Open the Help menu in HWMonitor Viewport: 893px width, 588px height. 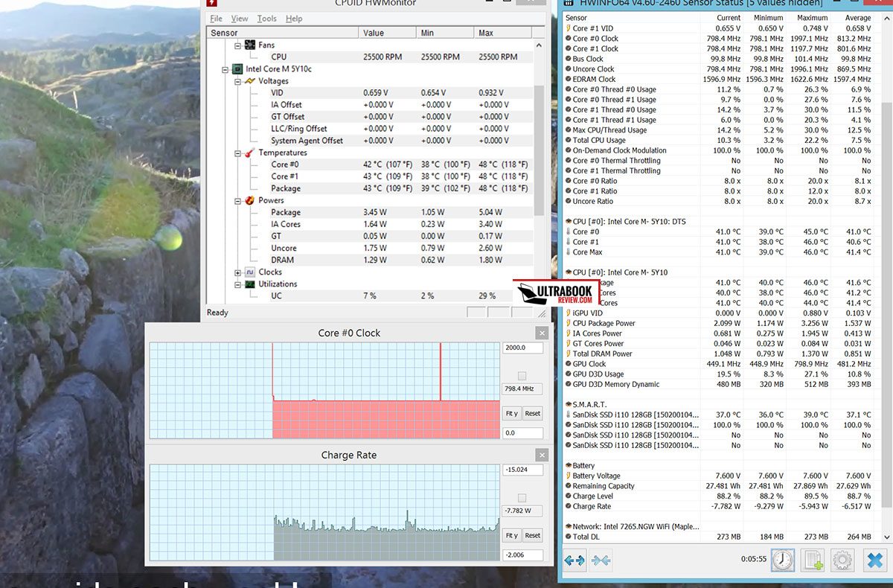[294, 19]
